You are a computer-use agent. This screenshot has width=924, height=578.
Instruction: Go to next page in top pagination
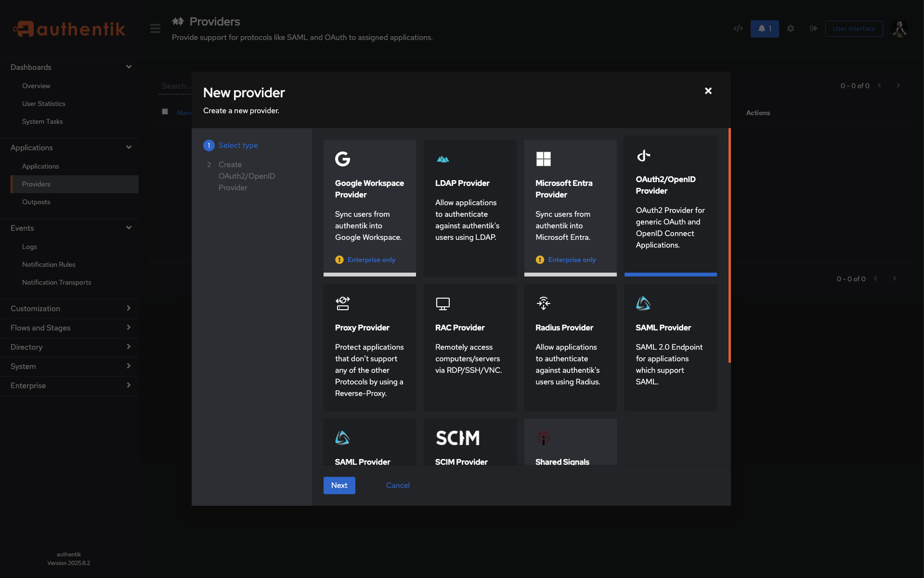pyautogui.click(x=898, y=86)
